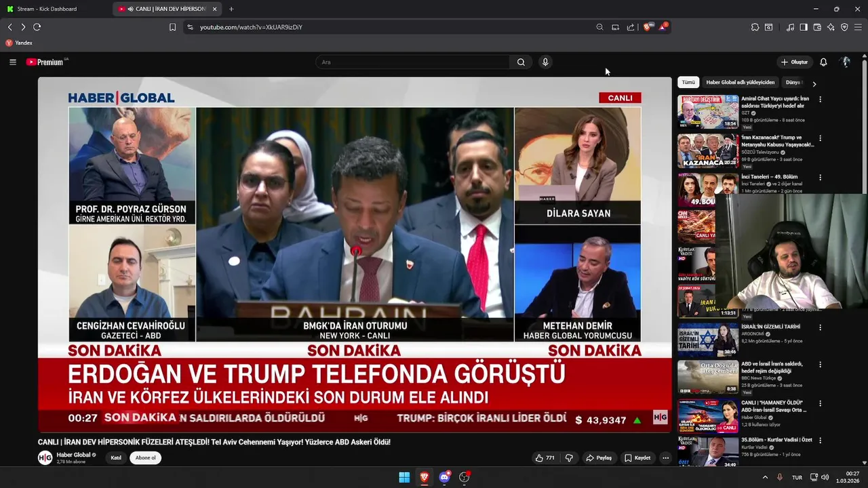Viewport: 868px width, 488px height.
Task: Open a new browser tab
Action: (x=231, y=9)
